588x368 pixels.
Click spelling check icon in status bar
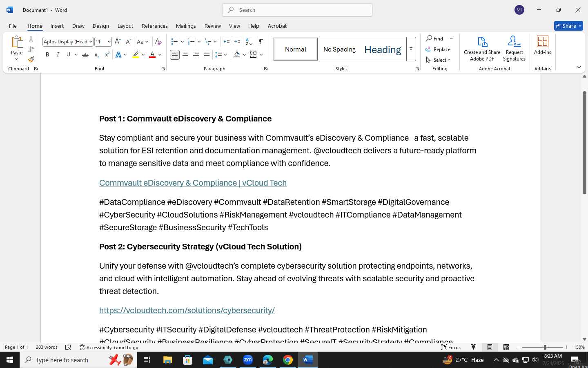click(x=68, y=347)
